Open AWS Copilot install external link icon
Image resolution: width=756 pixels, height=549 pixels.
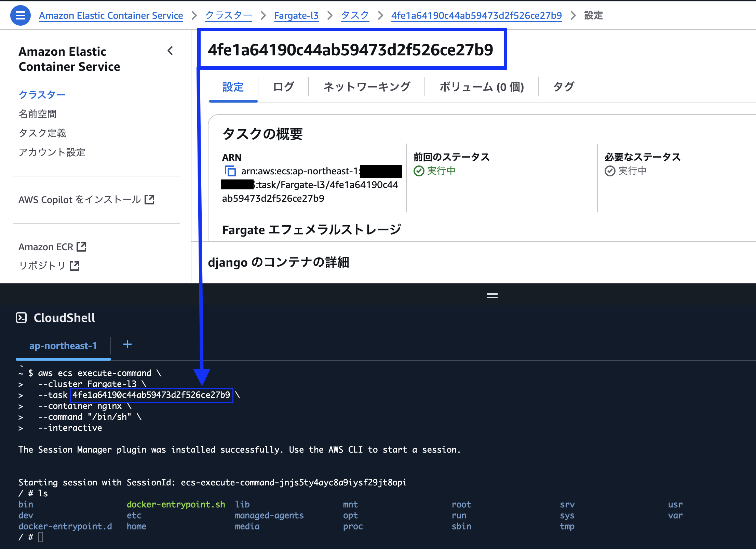click(150, 199)
